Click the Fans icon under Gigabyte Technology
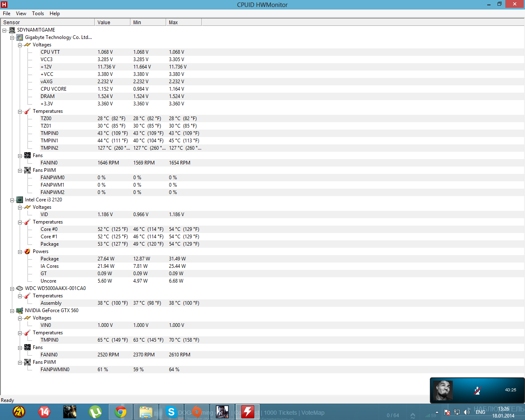This screenshot has height=420, width=525. 27,155
